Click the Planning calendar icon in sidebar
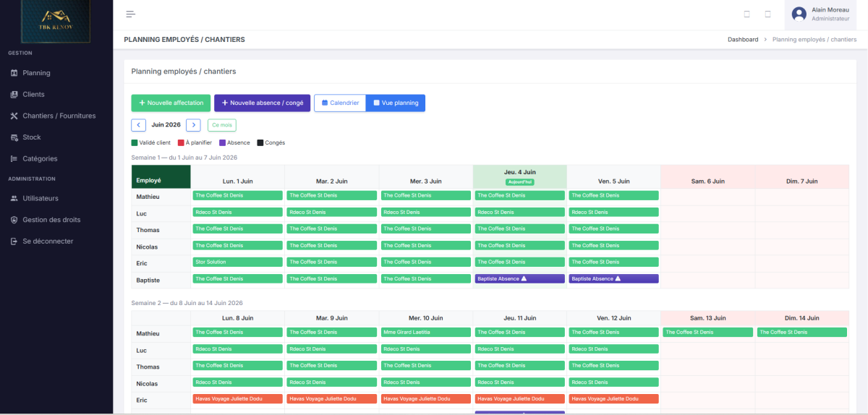This screenshot has width=868, height=415. coord(14,73)
